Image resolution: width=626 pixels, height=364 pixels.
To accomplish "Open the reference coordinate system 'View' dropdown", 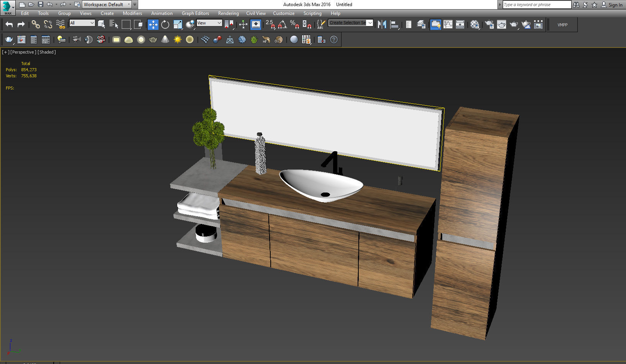I will [x=209, y=23].
